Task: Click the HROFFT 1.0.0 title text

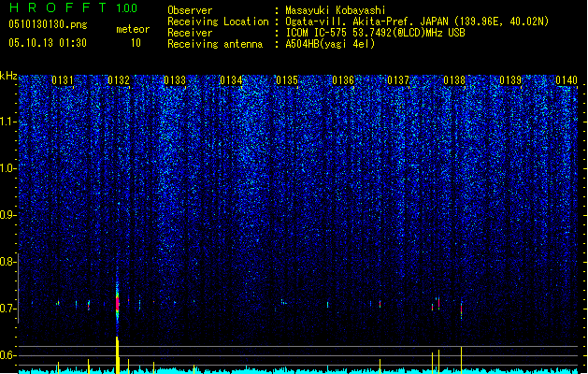Action: click(73, 7)
